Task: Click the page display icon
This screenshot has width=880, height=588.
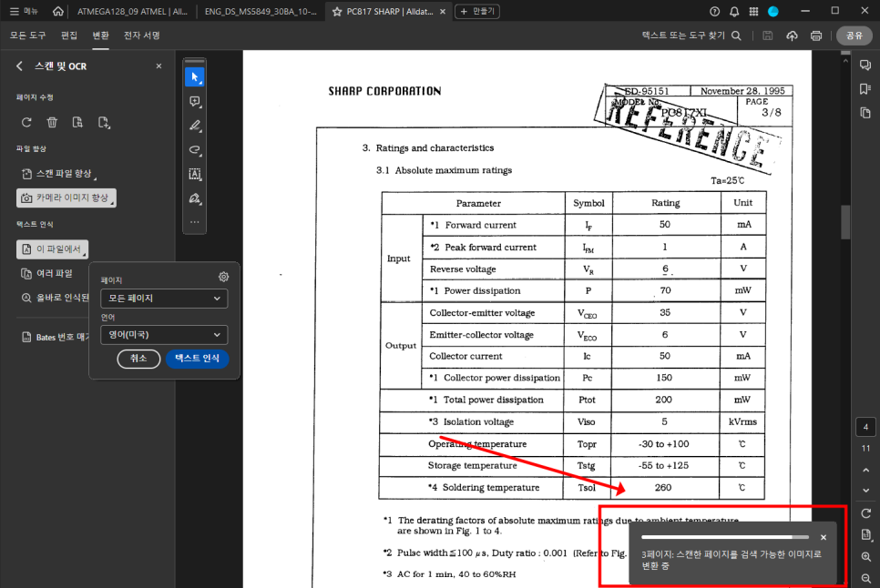Action: [866, 534]
